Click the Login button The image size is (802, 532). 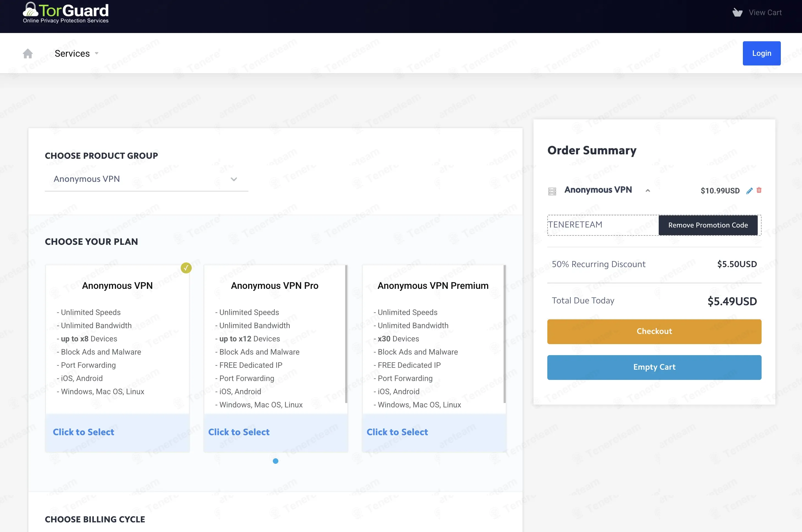(761, 53)
